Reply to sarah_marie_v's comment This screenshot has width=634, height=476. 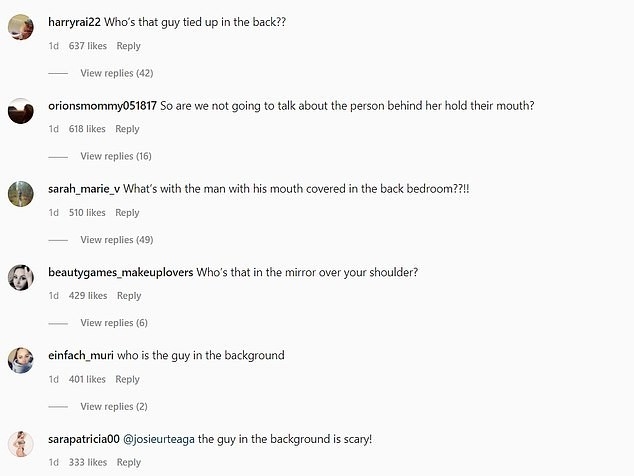(127, 213)
